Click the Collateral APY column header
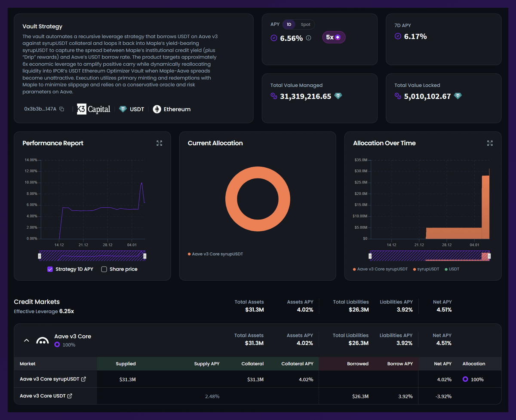Screen dimensions: 516x420 tap(297, 364)
